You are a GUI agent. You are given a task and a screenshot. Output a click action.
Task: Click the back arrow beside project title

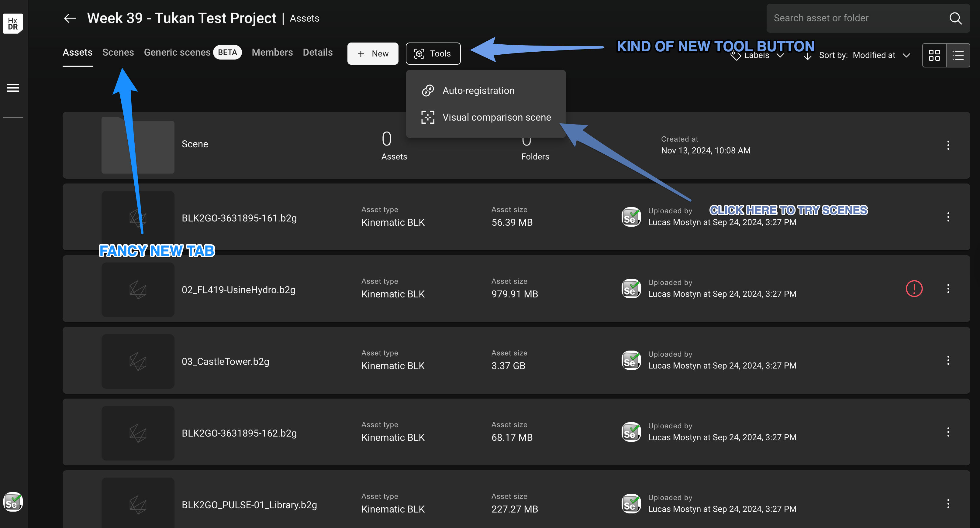pos(70,18)
